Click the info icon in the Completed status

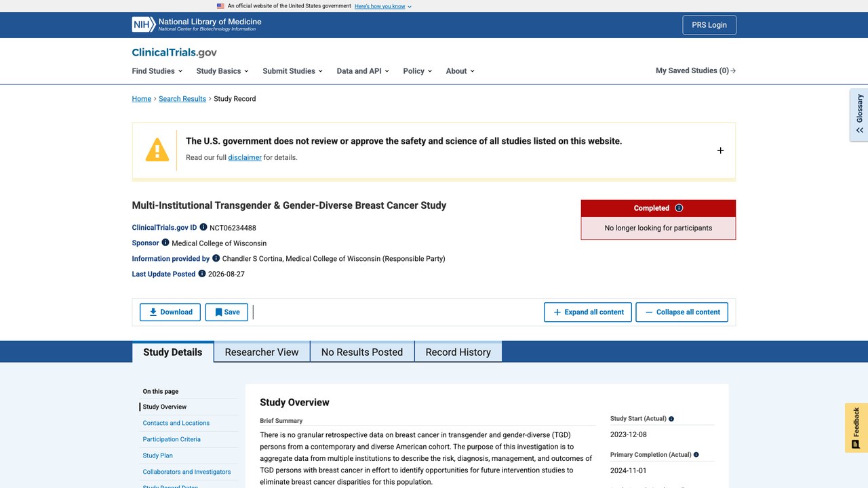(679, 208)
